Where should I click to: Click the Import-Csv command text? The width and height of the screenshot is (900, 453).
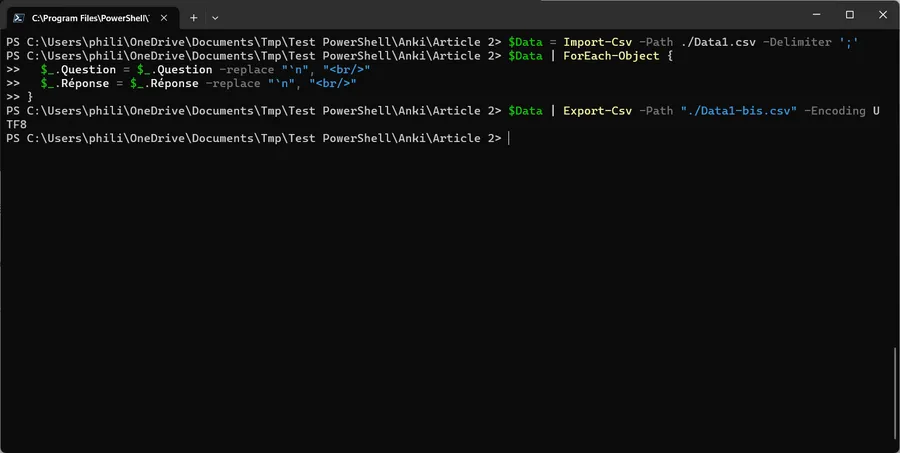pyautogui.click(x=597, y=42)
